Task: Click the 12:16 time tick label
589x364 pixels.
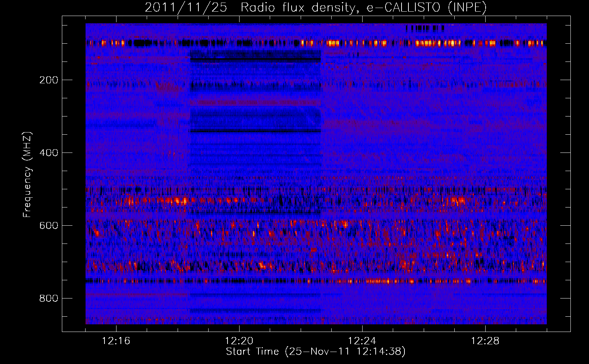Action: click(116, 341)
